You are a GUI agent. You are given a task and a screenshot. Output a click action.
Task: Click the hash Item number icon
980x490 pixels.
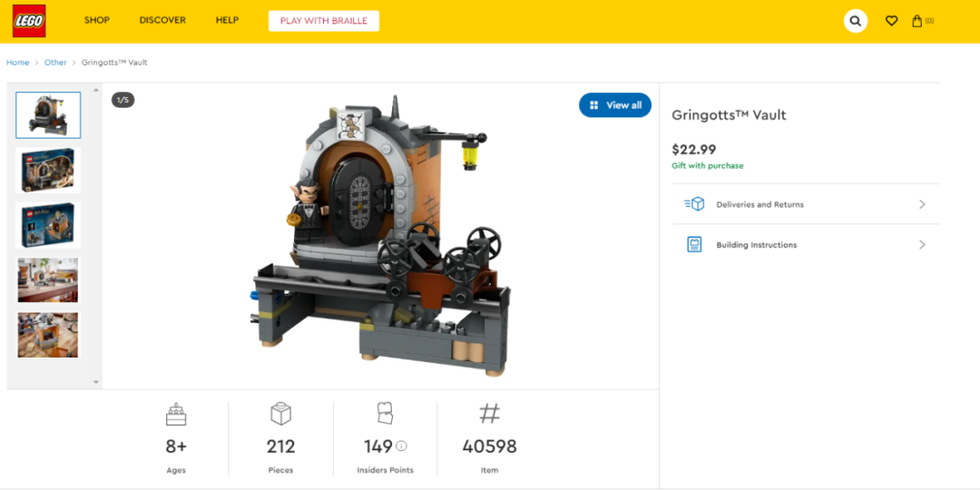(x=489, y=414)
